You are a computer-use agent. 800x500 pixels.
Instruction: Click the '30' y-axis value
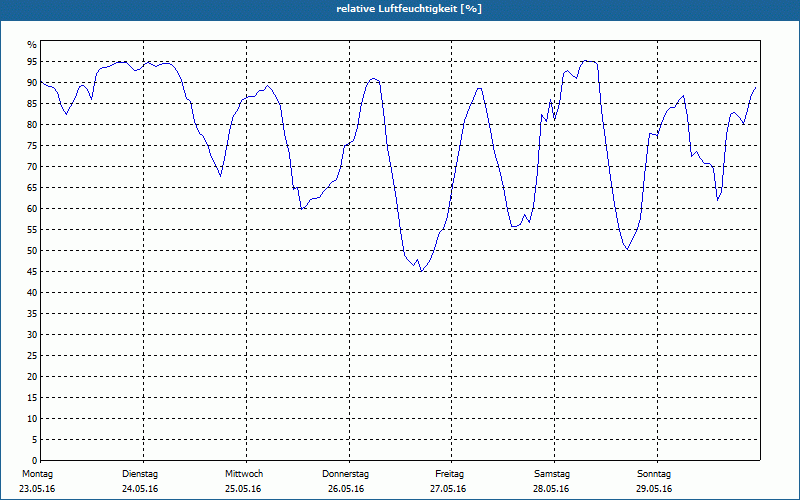coord(32,335)
